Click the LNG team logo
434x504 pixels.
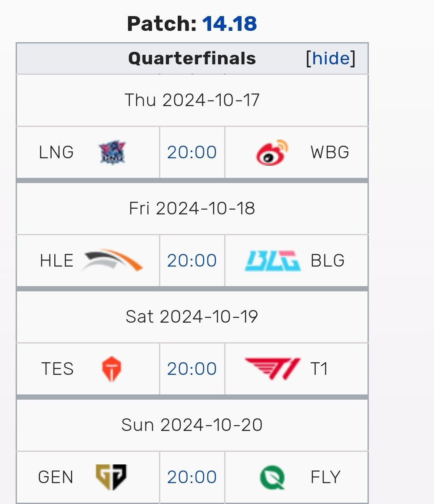tap(112, 153)
